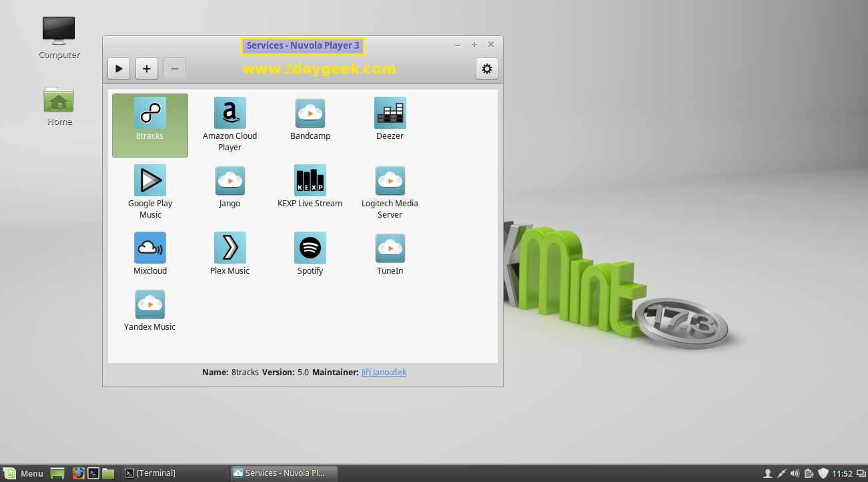Follow the Jiří Janoušek maintainer link
Viewport: 868px width, 482px height.
tap(384, 372)
